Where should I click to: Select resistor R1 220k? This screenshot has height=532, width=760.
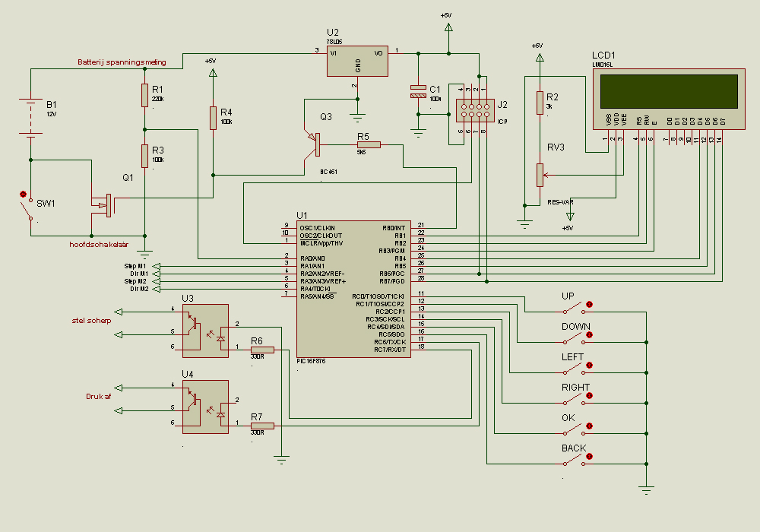(144, 96)
